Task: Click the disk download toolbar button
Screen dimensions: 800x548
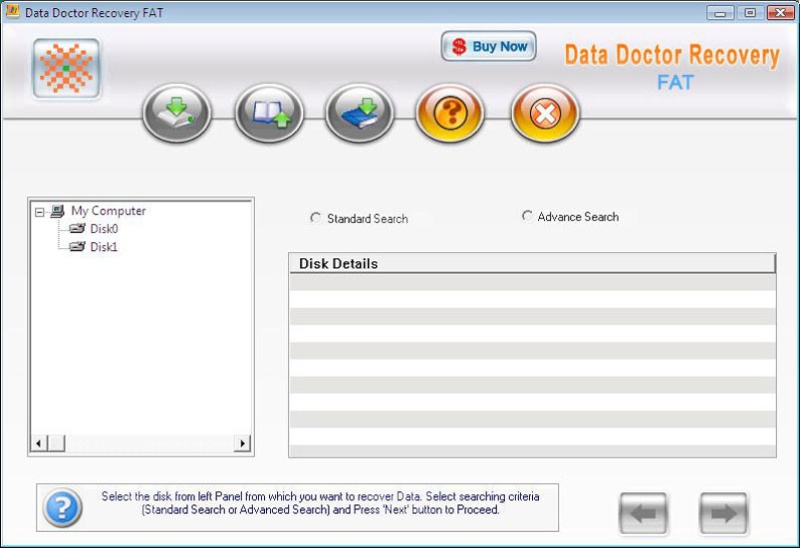Action: click(x=177, y=113)
